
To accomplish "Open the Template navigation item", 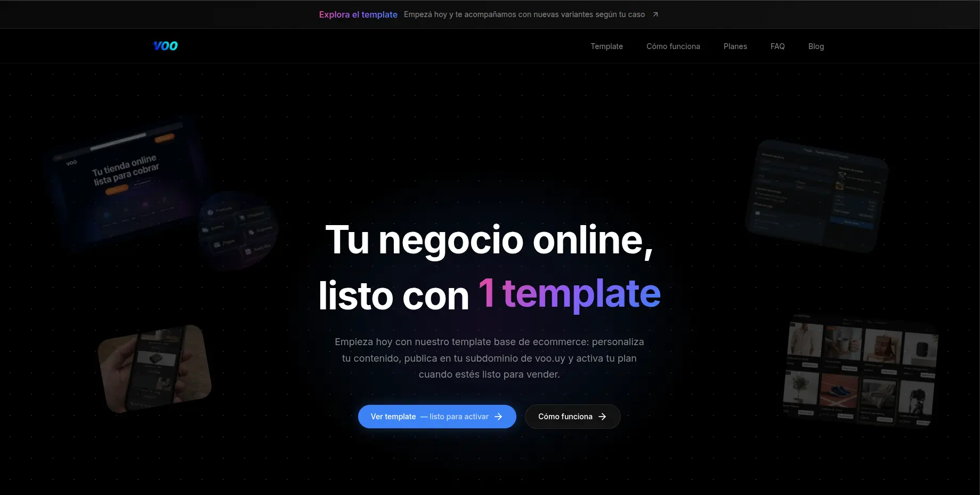I will (606, 46).
